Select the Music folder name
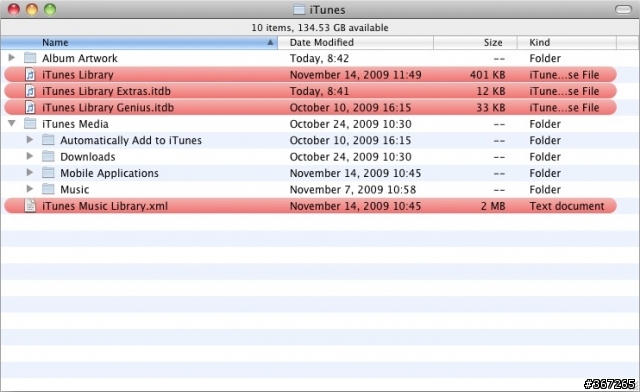 coord(75,189)
